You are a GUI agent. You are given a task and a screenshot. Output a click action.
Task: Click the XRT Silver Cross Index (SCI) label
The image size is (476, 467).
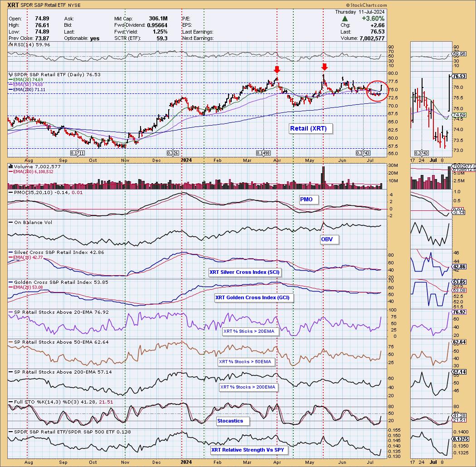coord(244,272)
